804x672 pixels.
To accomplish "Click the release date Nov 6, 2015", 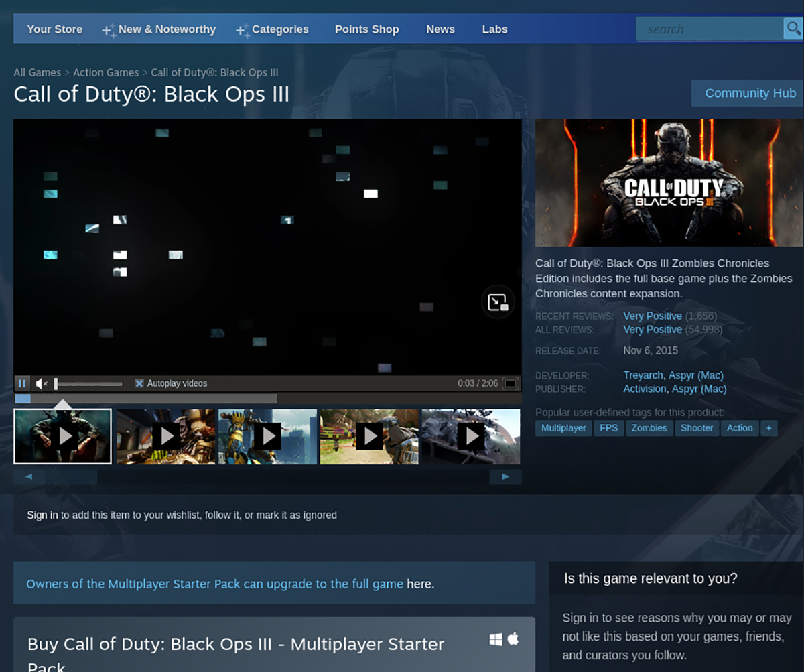I will coord(651,350).
